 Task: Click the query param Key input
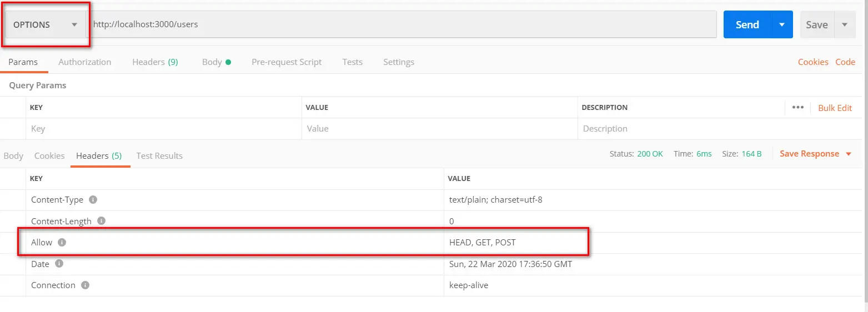[164, 128]
